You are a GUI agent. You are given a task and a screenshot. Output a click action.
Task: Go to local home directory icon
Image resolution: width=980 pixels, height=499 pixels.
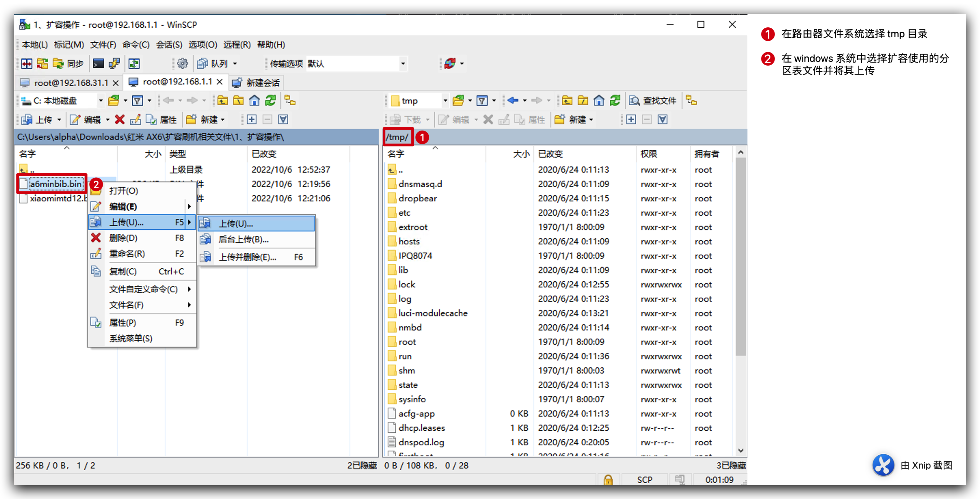254,101
